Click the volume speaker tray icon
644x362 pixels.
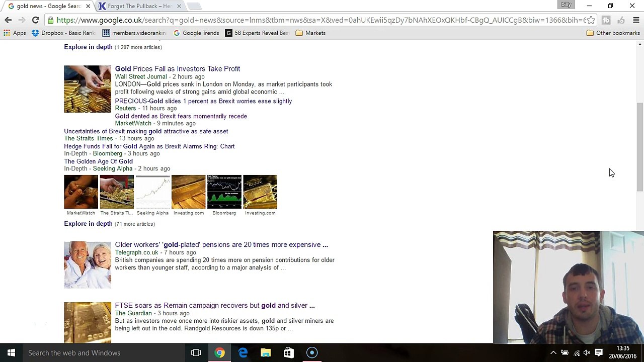click(x=587, y=353)
